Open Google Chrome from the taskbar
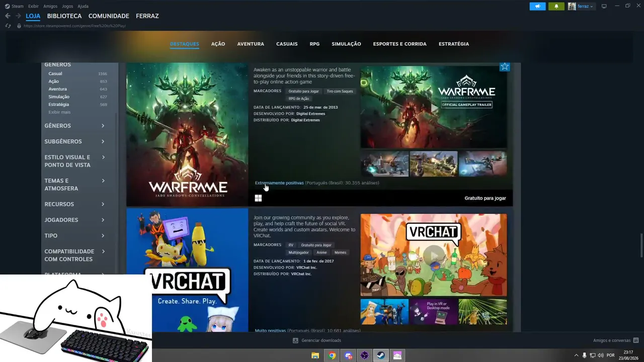This screenshot has width=644, height=362. pos(332,355)
